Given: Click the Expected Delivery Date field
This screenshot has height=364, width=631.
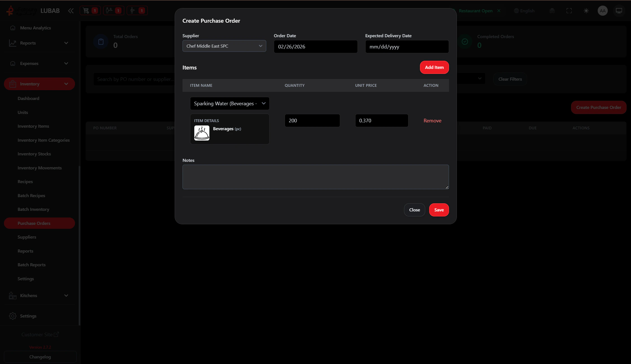Looking at the screenshot, I should coord(407,46).
